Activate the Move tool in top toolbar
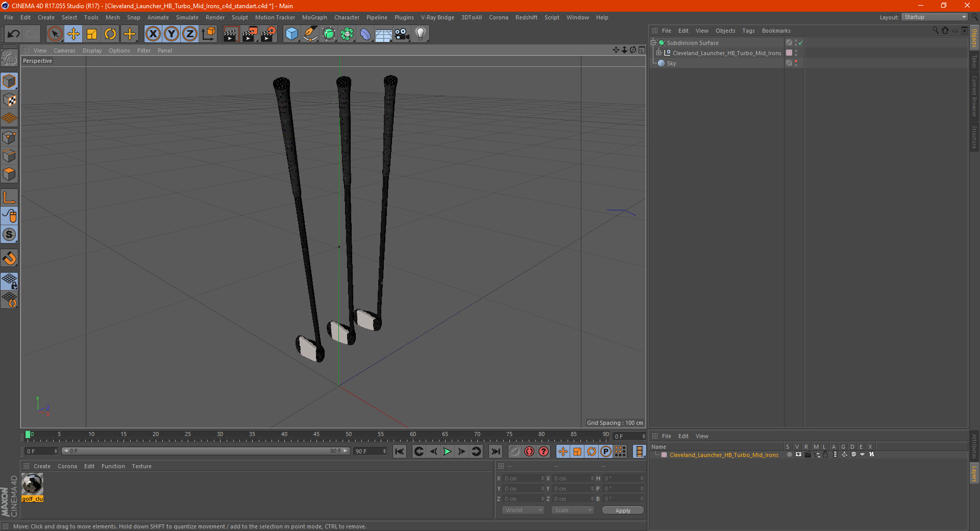Screen dimensions: 980x531 (73, 34)
